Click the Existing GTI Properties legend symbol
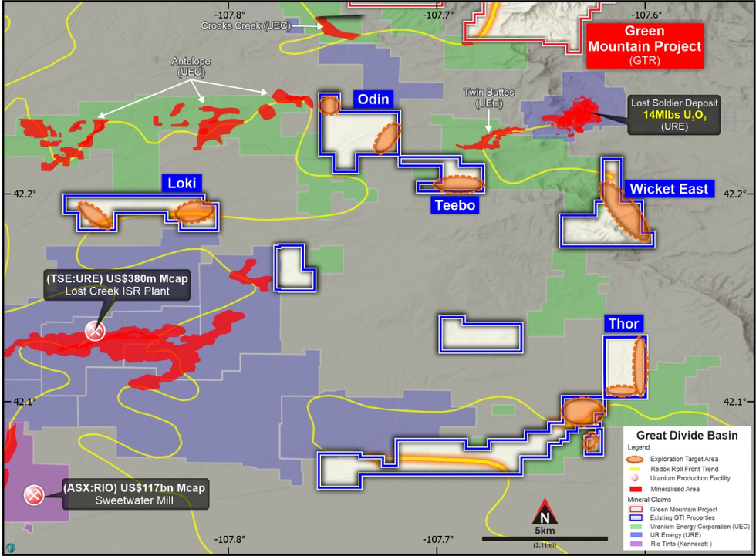The height and width of the screenshot is (556, 756). [636, 519]
